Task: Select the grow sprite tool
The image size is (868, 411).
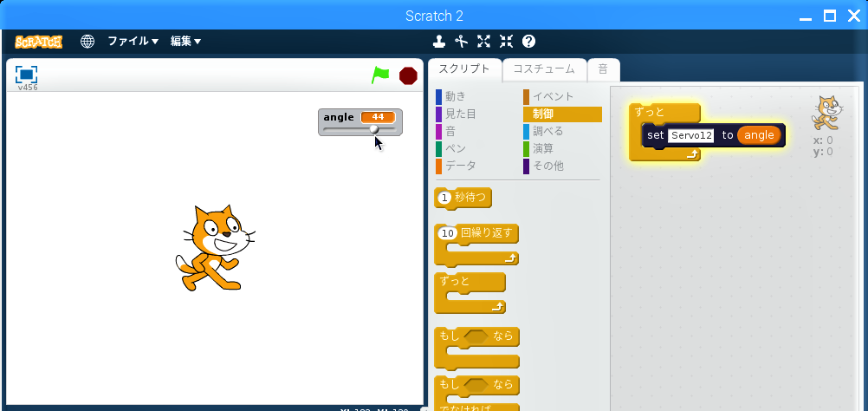Action: (484, 41)
